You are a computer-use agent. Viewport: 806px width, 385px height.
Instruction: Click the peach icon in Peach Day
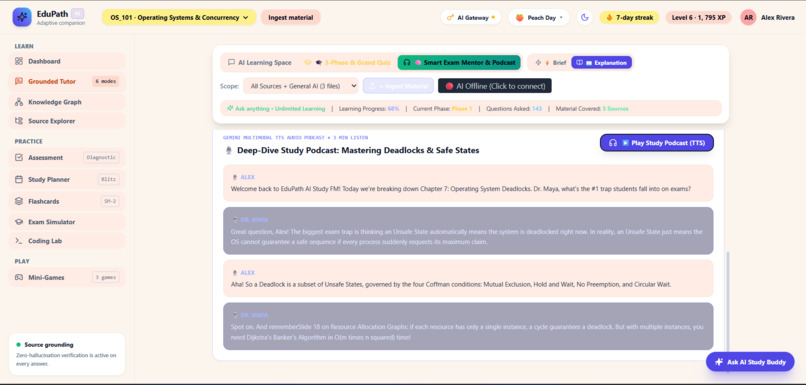520,17
